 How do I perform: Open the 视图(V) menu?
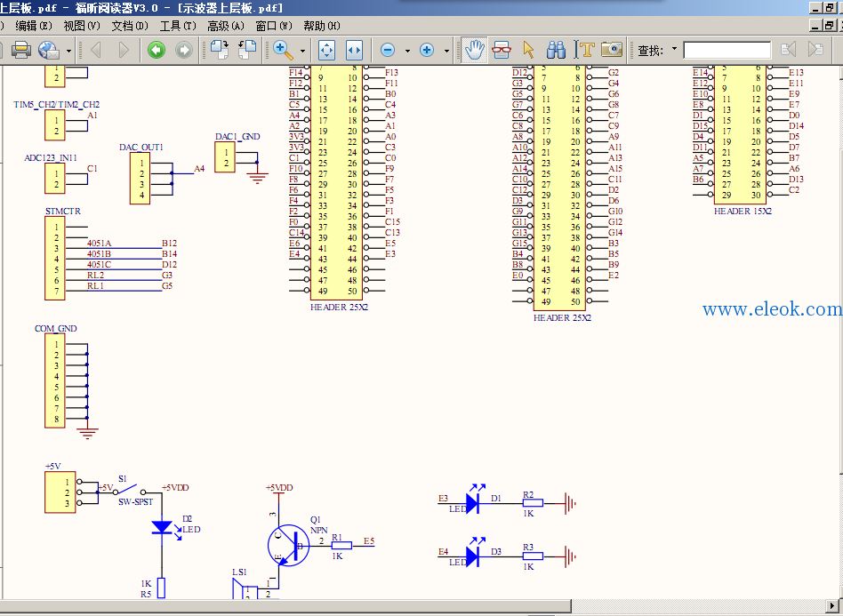coord(82,26)
